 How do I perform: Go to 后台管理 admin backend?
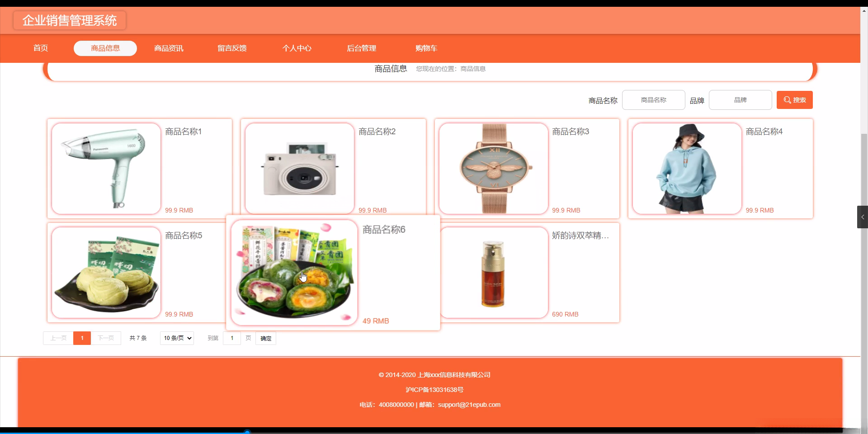pyautogui.click(x=361, y=48)
